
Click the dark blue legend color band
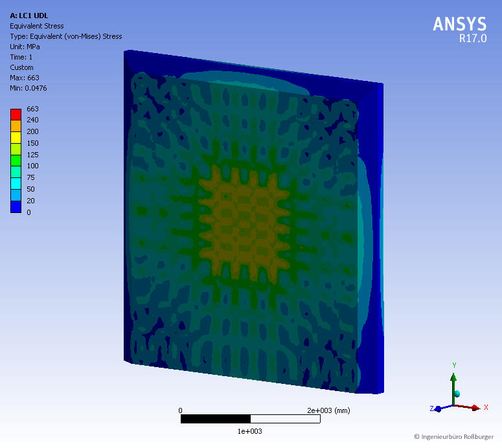pos(16,207)
